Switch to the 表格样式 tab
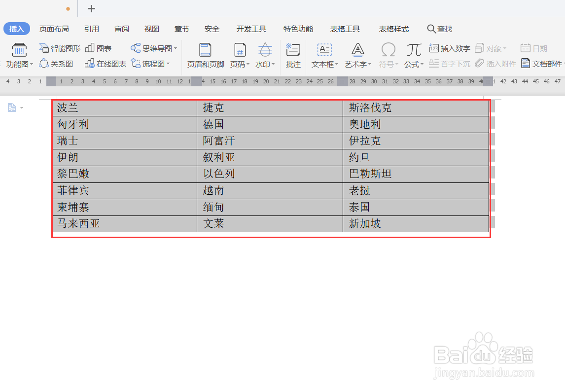The height and width of the screenshot is (392, 565). click(x=394, y=29)
